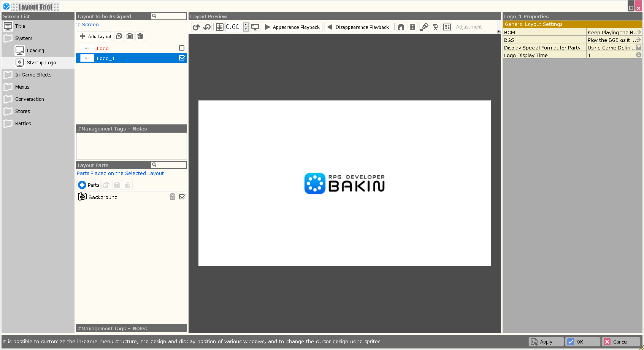Click the Apply button
The width and height of the screenshot is (644, 350).
(546, 342)
